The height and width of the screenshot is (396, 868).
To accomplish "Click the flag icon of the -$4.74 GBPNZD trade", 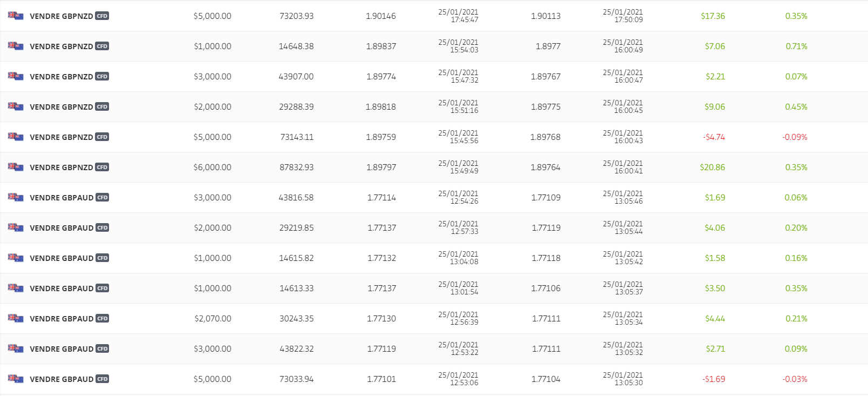I will [x=16, y=137].
